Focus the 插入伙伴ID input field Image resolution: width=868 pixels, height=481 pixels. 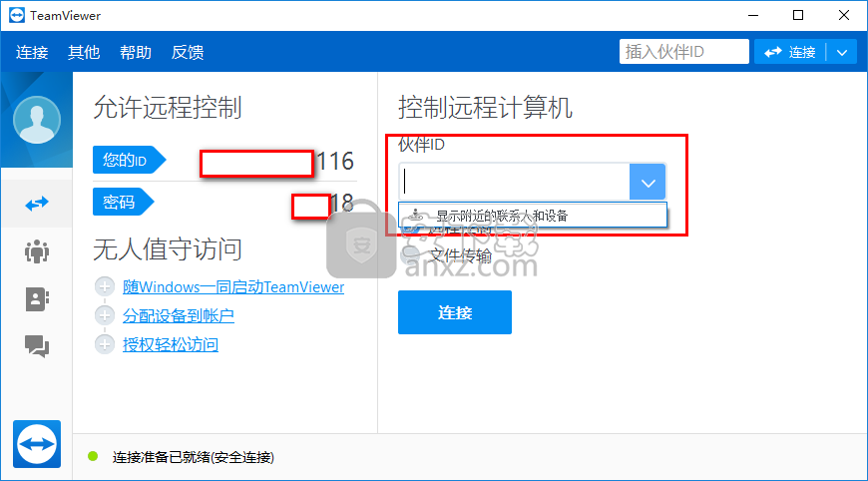coord(683,52)
